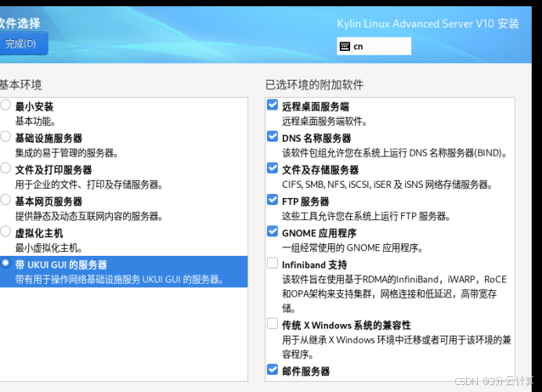Viewport: 542px width, 392px height.
Task: Uncheck the FTP 服务器 checkbox
Action: [273, 200]
